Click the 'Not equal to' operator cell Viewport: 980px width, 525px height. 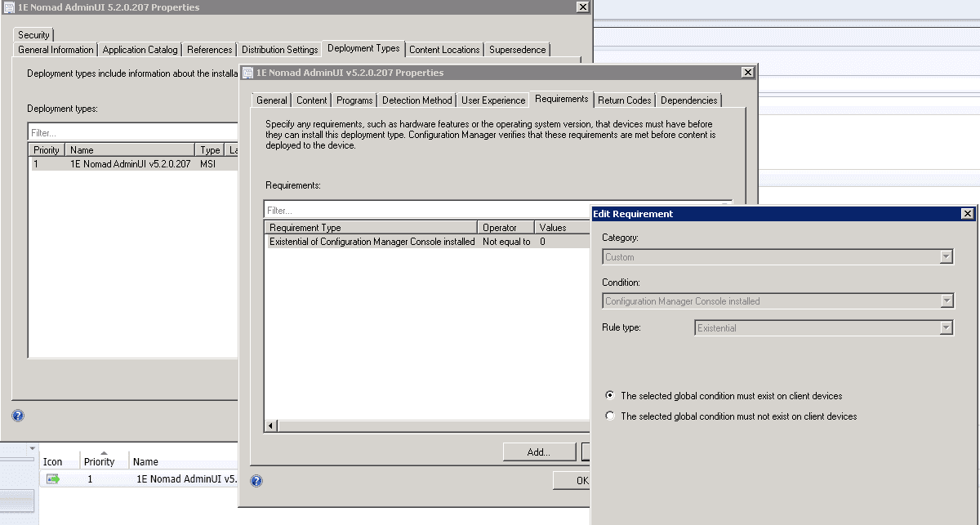pos(506,242)
